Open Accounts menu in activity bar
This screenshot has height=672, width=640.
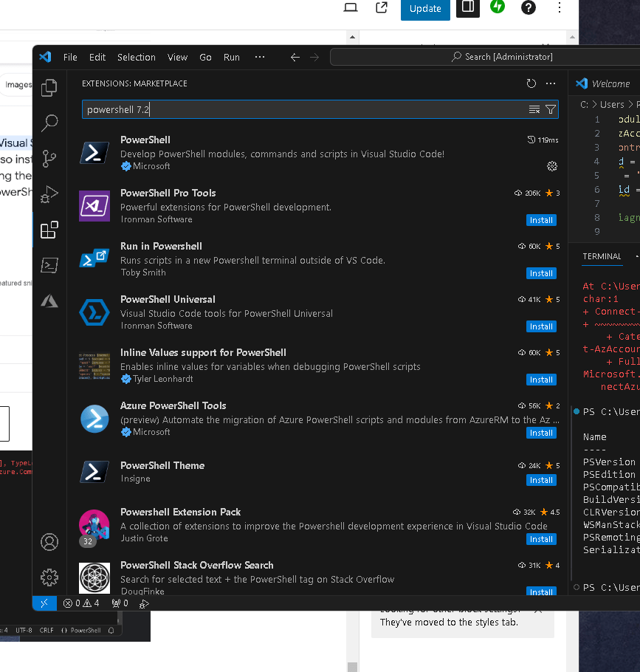(x=49, y=542)
